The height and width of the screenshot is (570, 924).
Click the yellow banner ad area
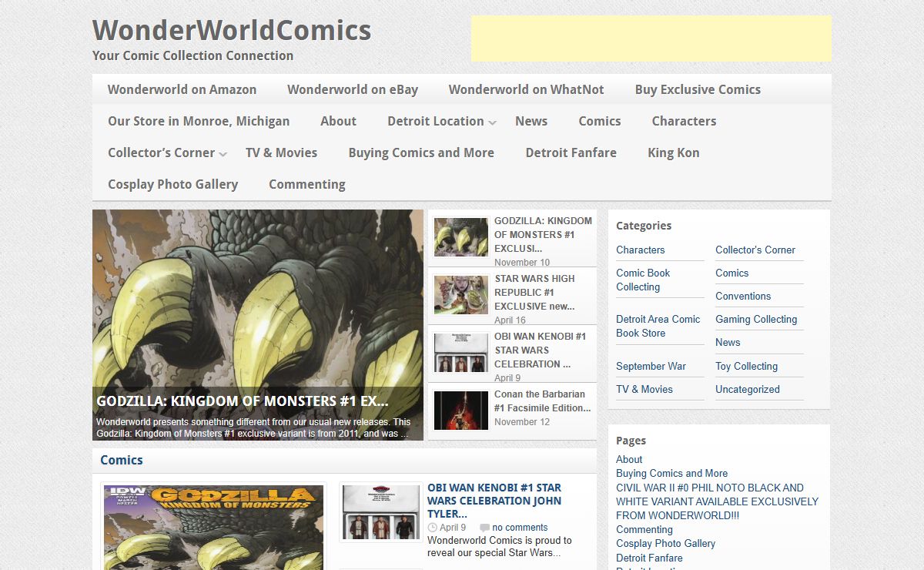point(651,39)
